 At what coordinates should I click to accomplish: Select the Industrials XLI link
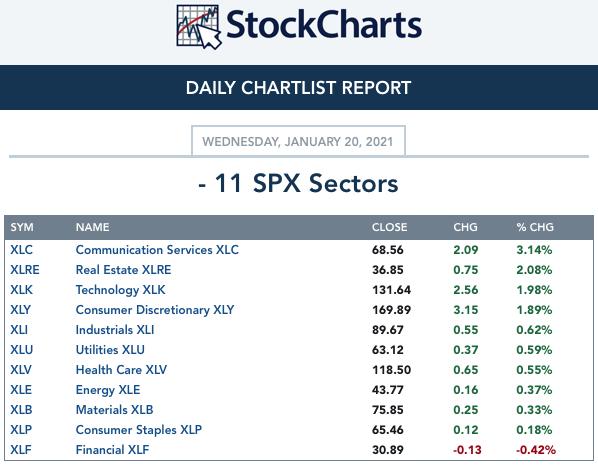pyautogui.click(x=115, y=330)
